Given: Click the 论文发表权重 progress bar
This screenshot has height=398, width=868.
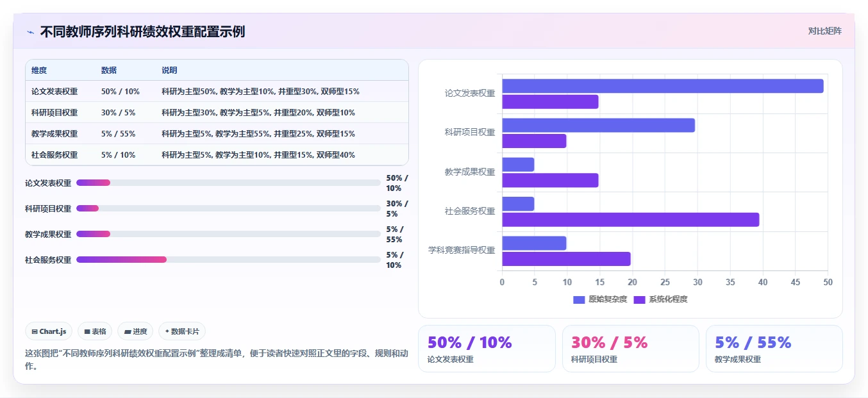Looking at the screenshot, I should click(x=228, y=183).
